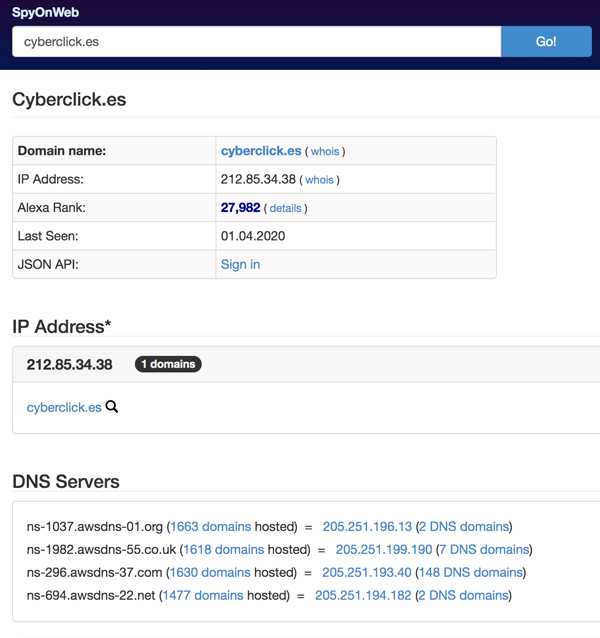Click the Go! button
The image size is (600, 638).
click(546, 42)
